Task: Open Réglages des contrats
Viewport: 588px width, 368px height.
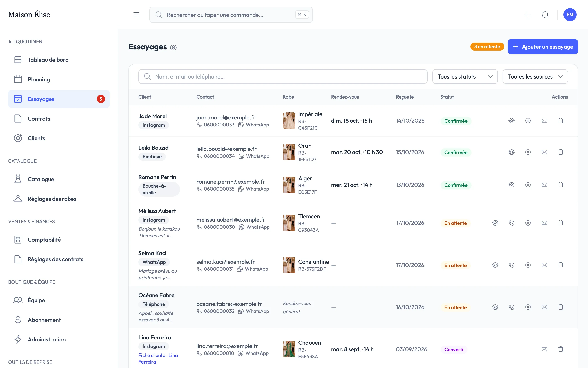Action: (x=59, y=259)
